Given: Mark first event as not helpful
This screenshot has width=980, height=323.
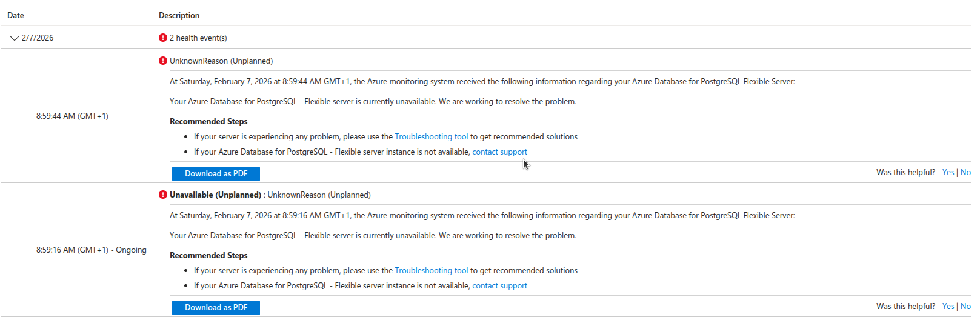Looking at the screenshot, I should pos(965,173).
